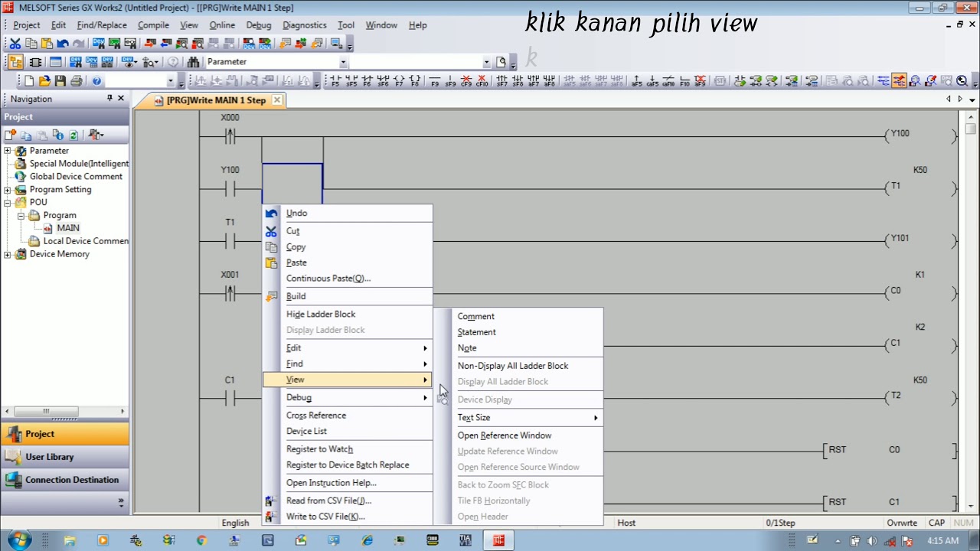Image resolution: width=980 pixels, height=551 pixels.
Task: Select MAIN in the project tree
Action: point(67,228)
